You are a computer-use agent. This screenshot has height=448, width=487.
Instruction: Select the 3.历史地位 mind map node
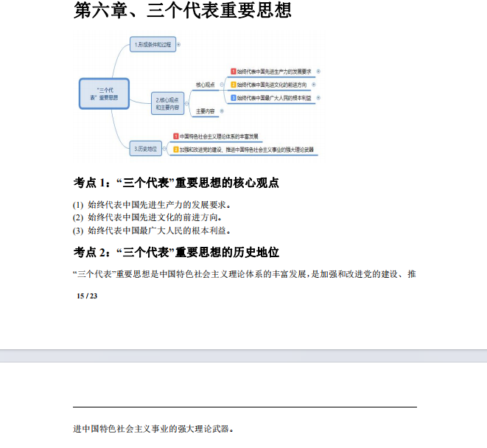click(146, 149)
